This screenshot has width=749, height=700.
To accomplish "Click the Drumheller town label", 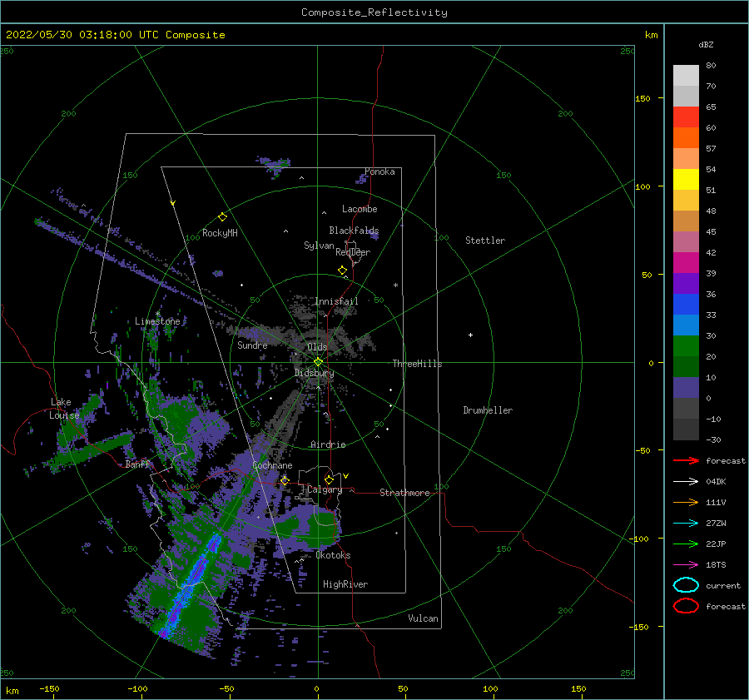I will click(488, 410).
